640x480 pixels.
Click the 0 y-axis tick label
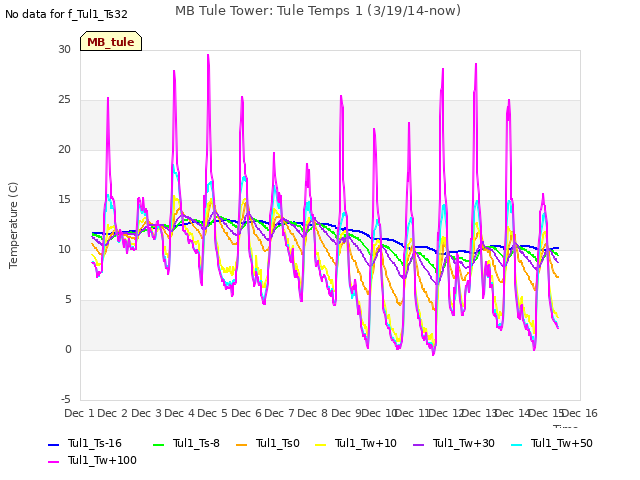click(68, 349)
